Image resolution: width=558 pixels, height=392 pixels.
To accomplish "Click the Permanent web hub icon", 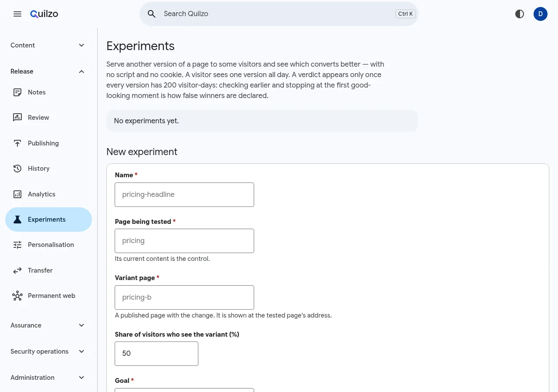I will pyautogui.click(x=17, y=296).
